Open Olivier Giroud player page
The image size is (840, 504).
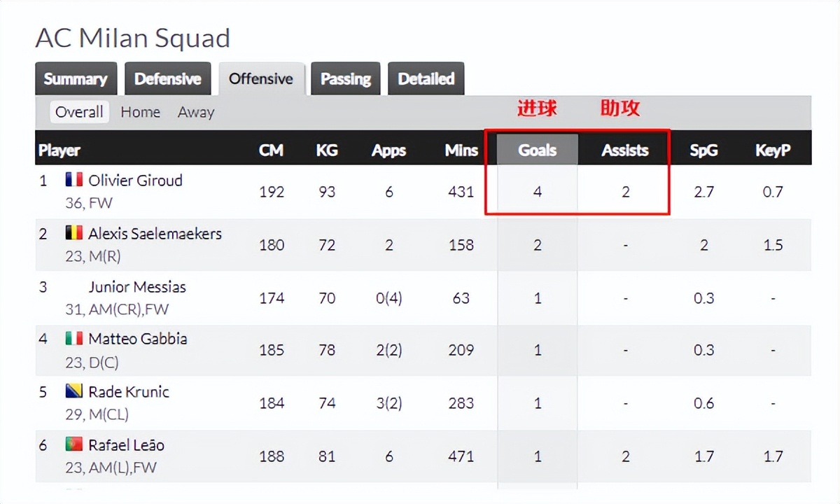(135, 180)
